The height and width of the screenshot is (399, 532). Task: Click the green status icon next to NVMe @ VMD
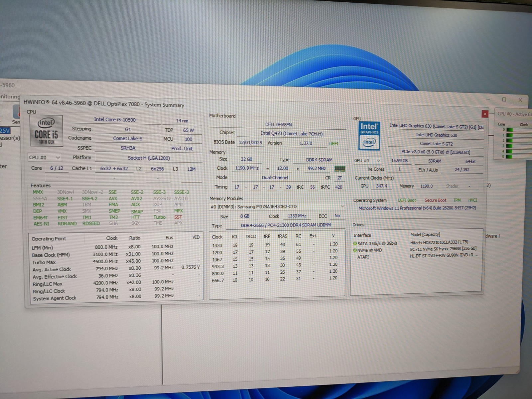click(355, 250)
